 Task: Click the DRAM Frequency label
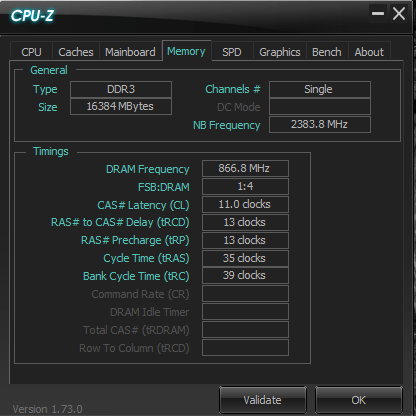click(147, 169)
